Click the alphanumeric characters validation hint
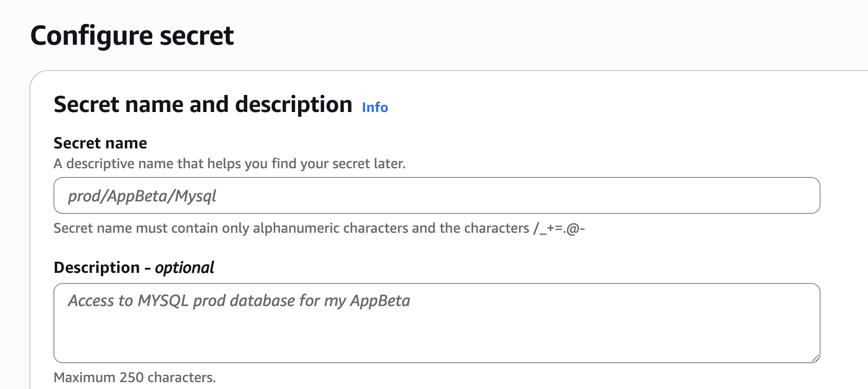This screenshot has width=868, height=389. pos(322,228)
